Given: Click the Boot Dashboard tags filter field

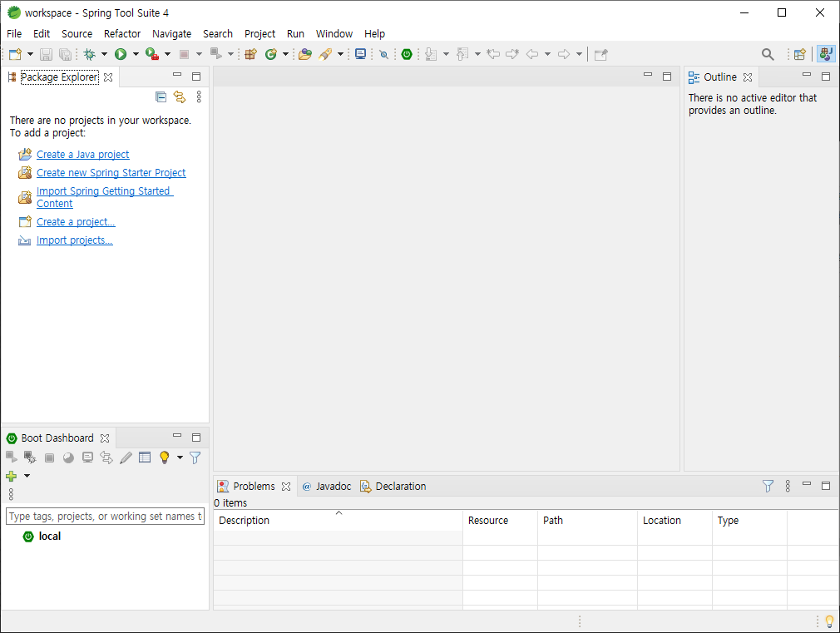Looking at the screenshot, I should click(x=105, y=517).
